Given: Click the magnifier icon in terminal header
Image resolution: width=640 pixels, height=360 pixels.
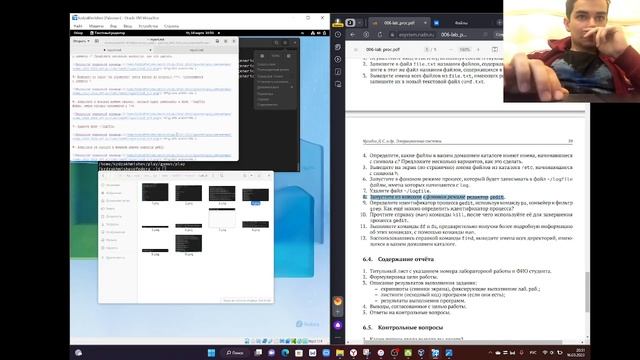Looking at the screenshot, I should pyautogui.click(x=276, y=42).
